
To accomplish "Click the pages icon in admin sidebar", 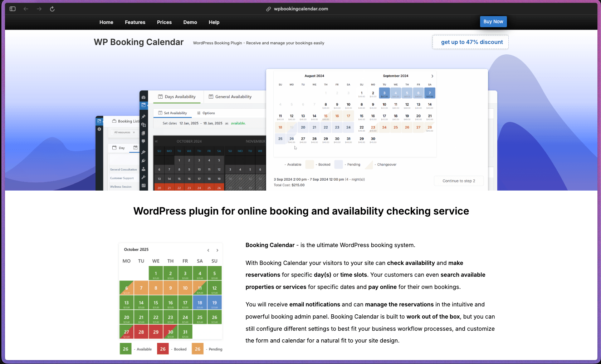I will (x=143, y=133).
